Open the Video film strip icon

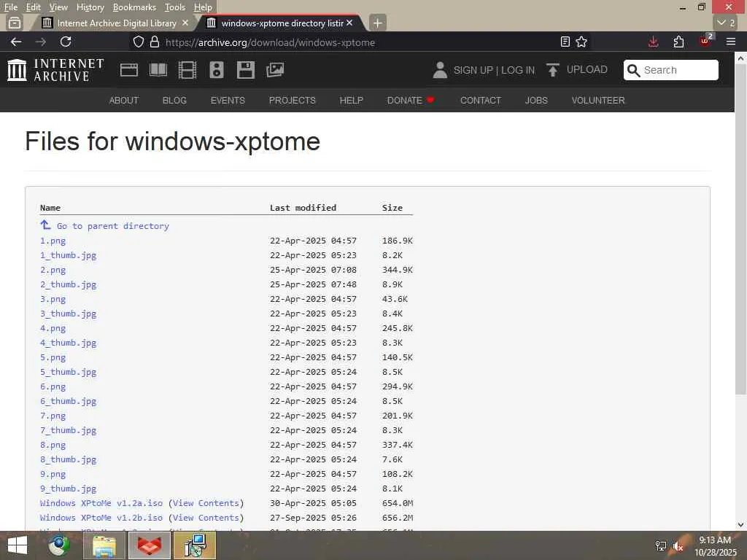pos(187,70)
